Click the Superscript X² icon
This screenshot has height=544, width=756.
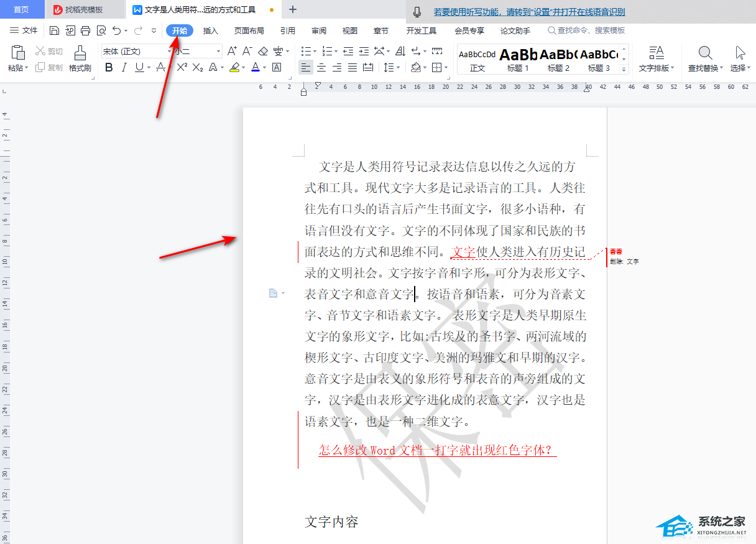(182, 67)
